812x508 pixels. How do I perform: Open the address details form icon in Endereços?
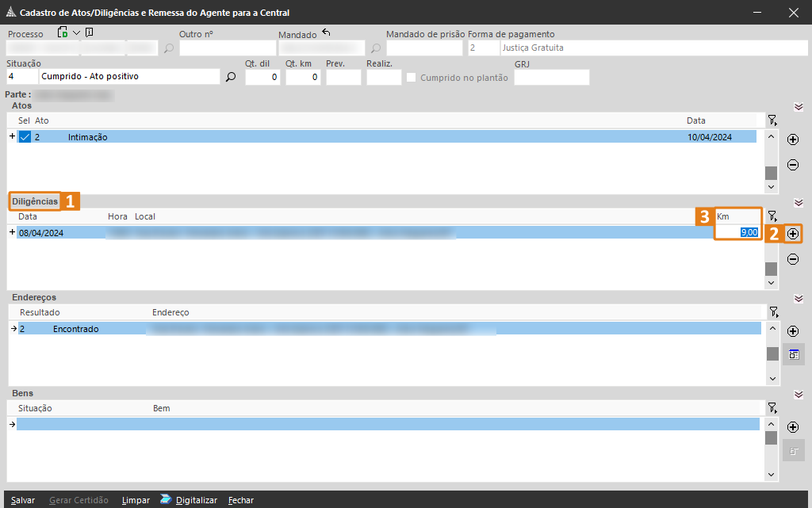793,355
